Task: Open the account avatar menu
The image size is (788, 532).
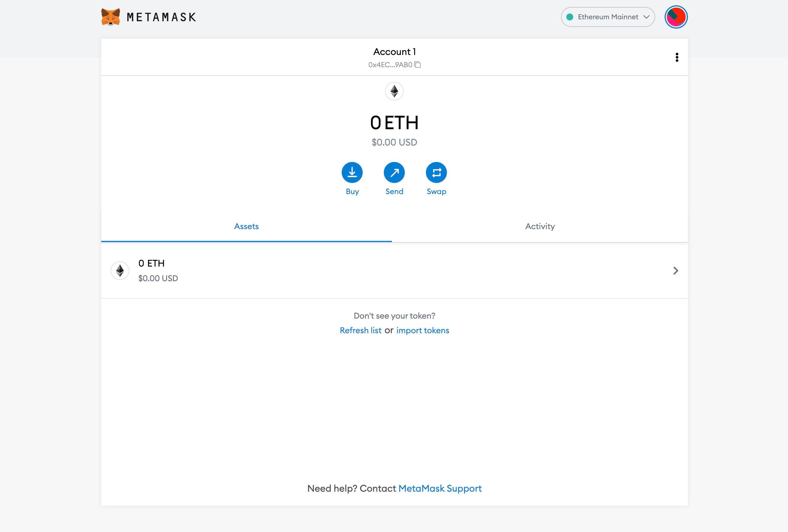Action: (x=676, y=17)
